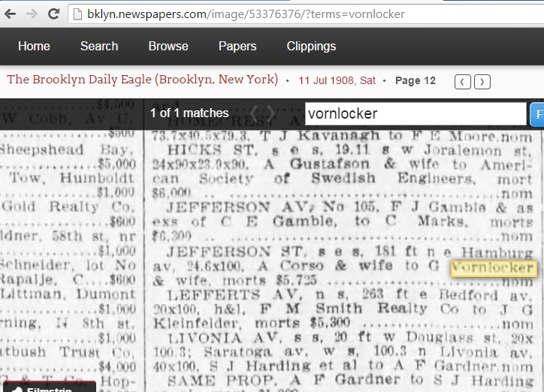Jump to the next search match

point(271,113)
